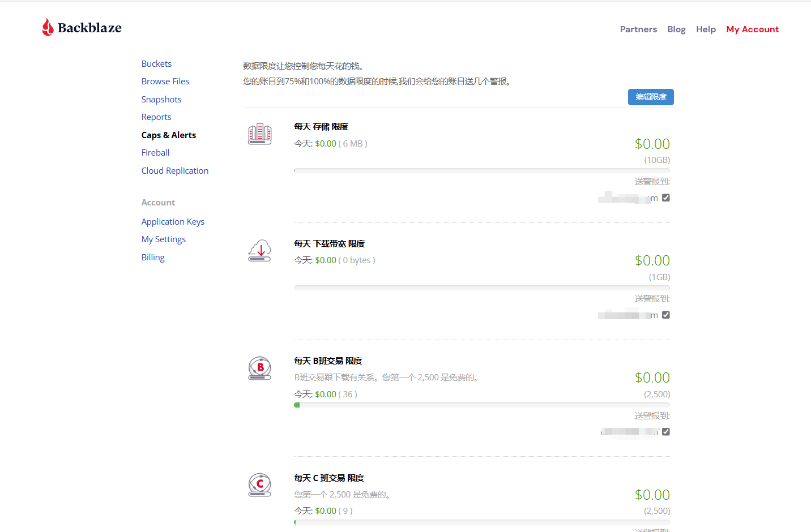Open Buckets in the sidebar
The image size is (811, 532).
(156, 64)
